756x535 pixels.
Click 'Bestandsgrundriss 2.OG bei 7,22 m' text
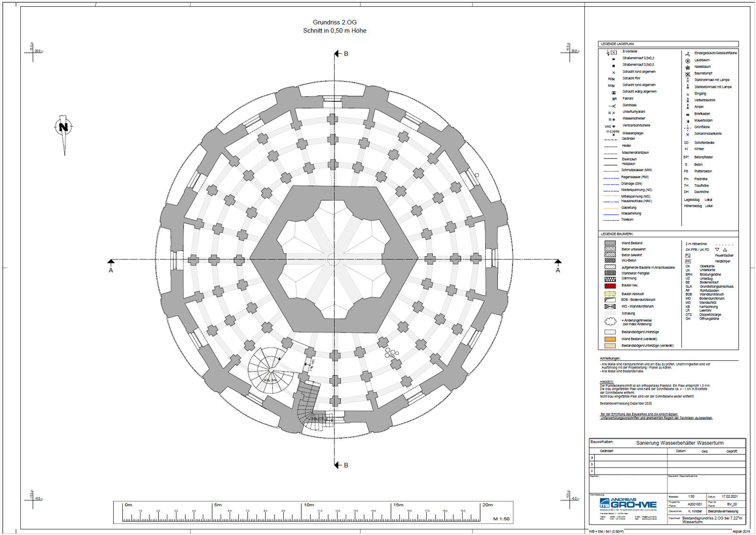[712, 518]
